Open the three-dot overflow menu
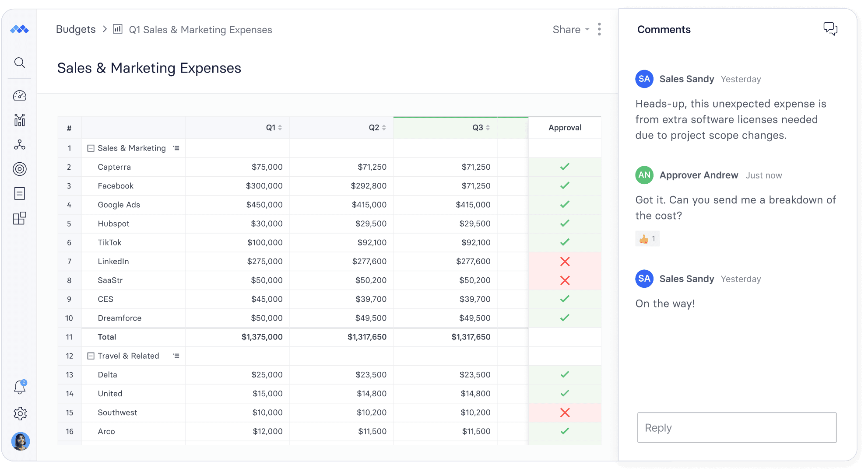 pos(599,29)
